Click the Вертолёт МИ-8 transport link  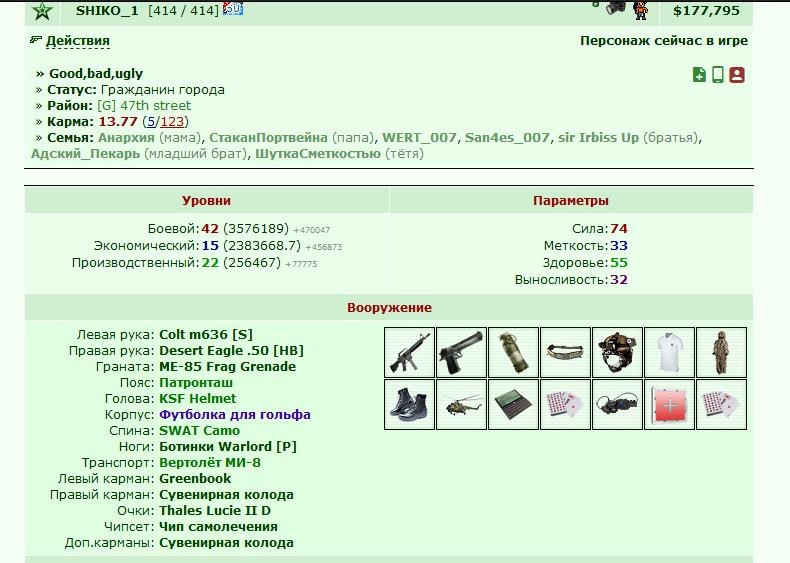click(210, 463)
